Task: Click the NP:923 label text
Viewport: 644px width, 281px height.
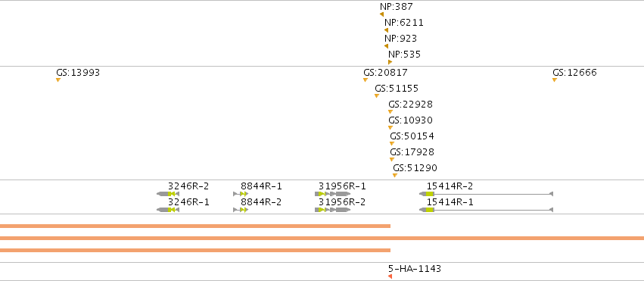Action: pyautogui.click(x=400, y=39)
